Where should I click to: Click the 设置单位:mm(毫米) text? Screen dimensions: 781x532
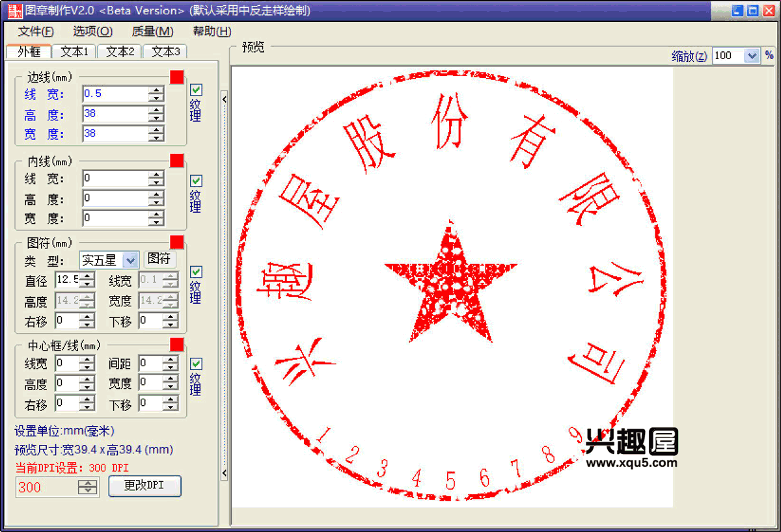tap(64, 431)
